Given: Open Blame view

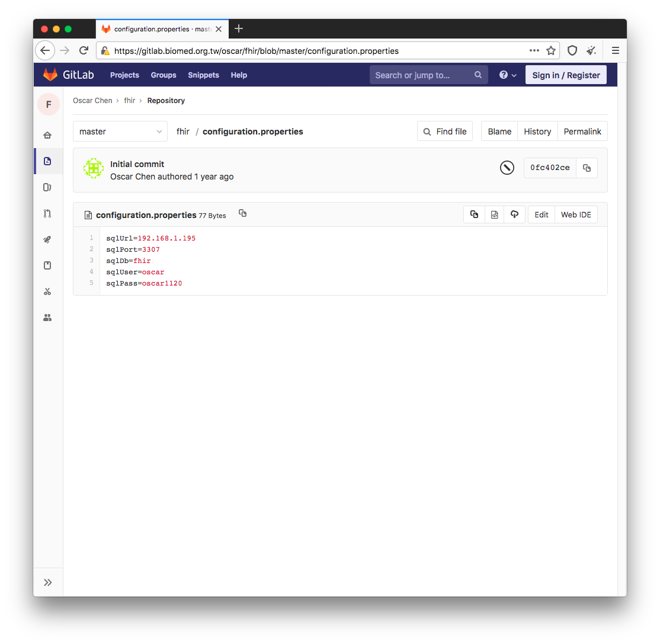Looking at the screenshot, I should click(x=499, y=132).
